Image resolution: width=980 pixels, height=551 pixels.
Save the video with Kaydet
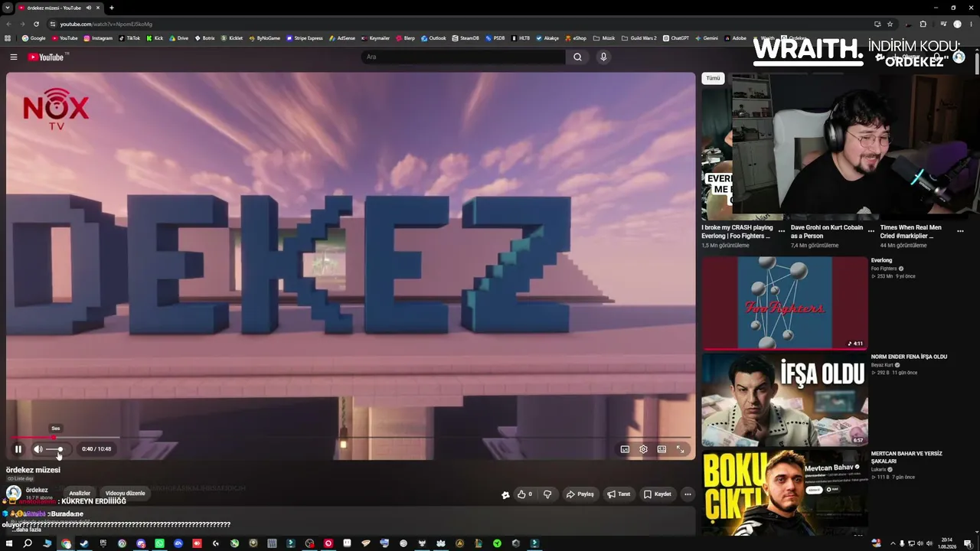[x=658, y=494]
